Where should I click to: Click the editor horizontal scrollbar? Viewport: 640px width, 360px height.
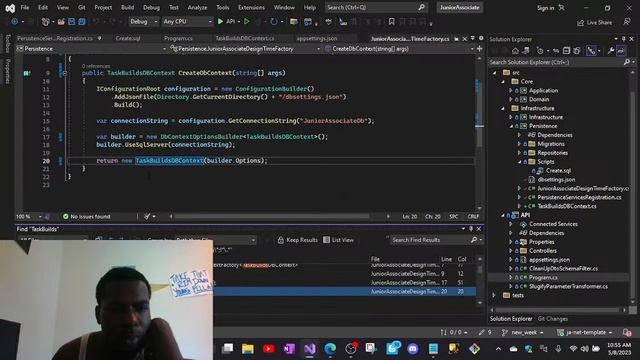[x=271, y=216]
